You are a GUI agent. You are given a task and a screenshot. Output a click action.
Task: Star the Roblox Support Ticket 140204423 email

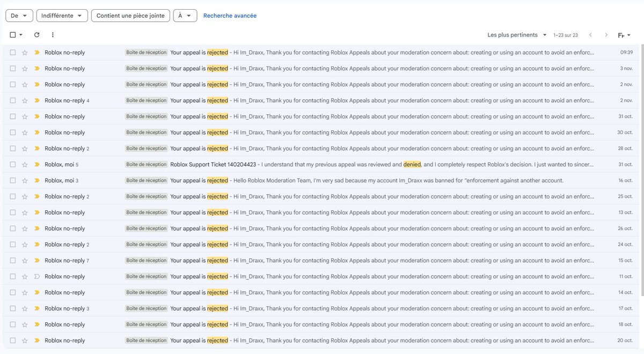25,165
